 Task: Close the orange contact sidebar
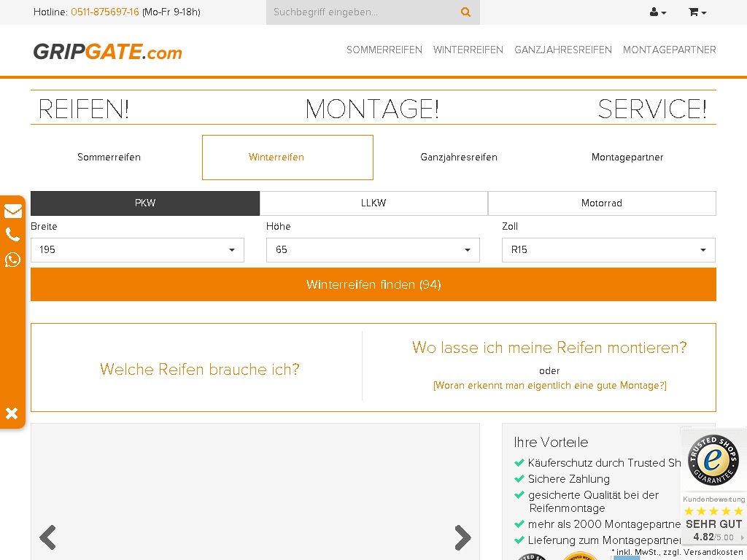coord(12,413)
